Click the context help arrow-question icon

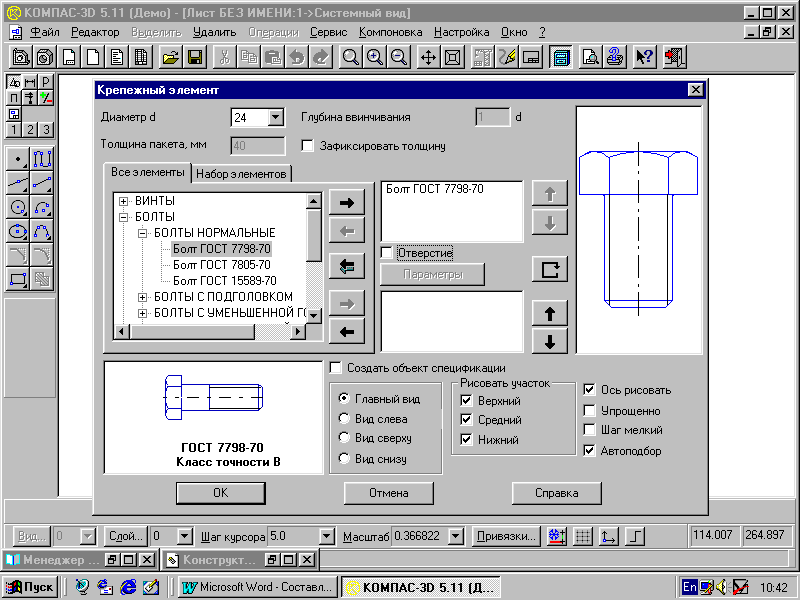pyautogui.click(x=644, y=57)
